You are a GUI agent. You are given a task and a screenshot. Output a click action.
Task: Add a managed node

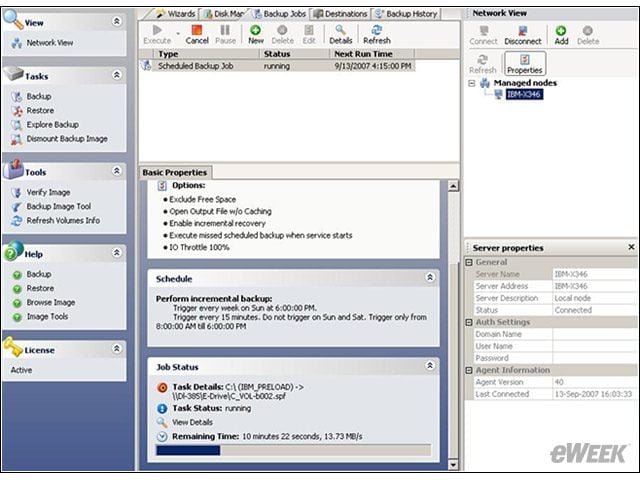point(561,35)
